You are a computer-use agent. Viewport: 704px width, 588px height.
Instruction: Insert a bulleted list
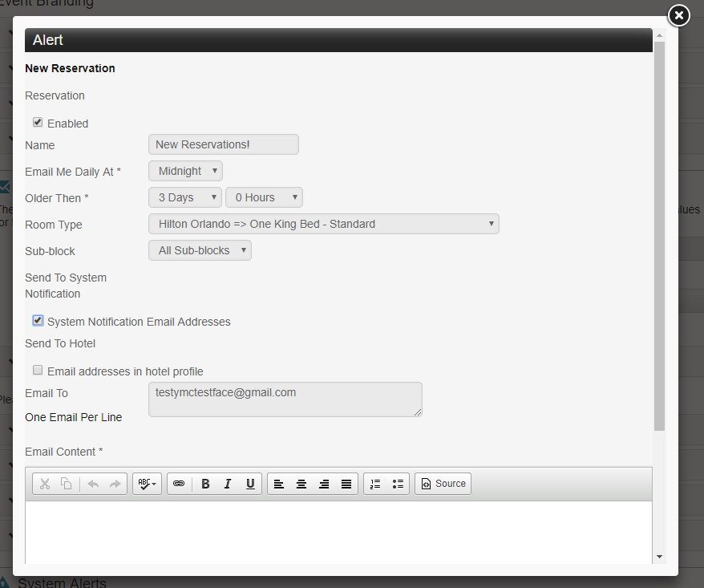(398, 484)
